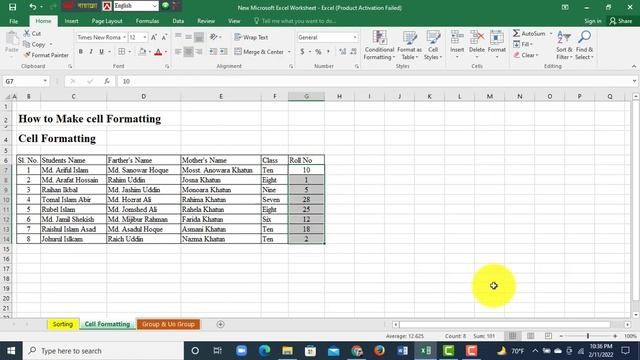Decrease decimal places
This screenshot has height=360, width=640.
click(x=353, y=52)
